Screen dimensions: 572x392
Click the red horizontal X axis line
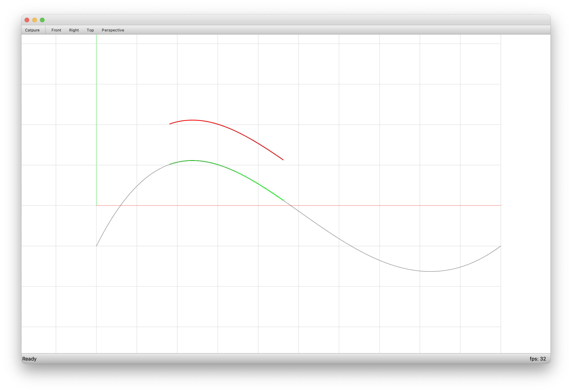pyautogui.click(x=298, y=205)
